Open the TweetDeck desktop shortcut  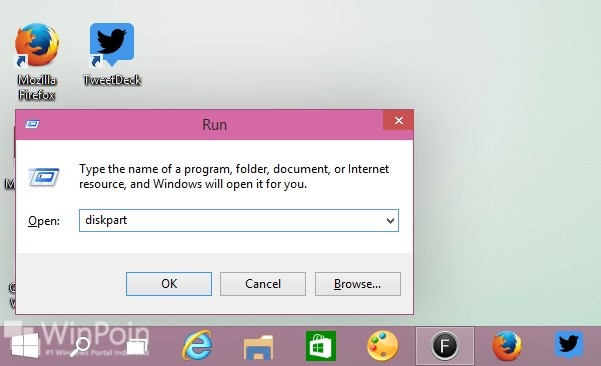tap(112, 54)
